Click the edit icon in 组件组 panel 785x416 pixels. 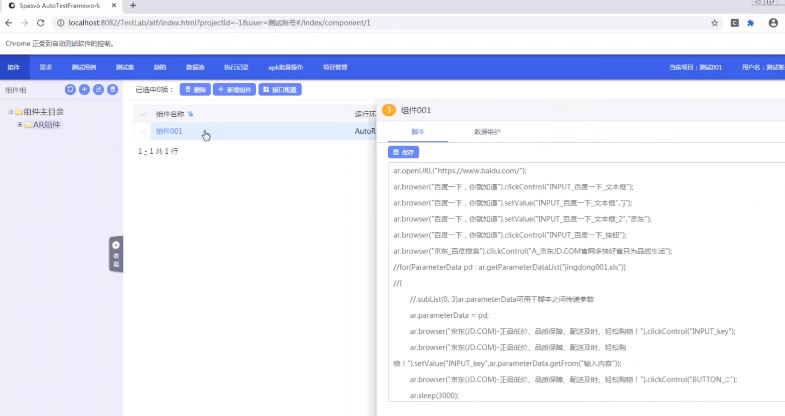coord(98,89)
